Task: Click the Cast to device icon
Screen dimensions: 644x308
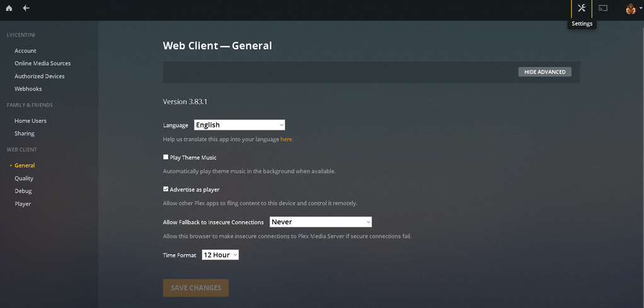Action: (603, 8)
